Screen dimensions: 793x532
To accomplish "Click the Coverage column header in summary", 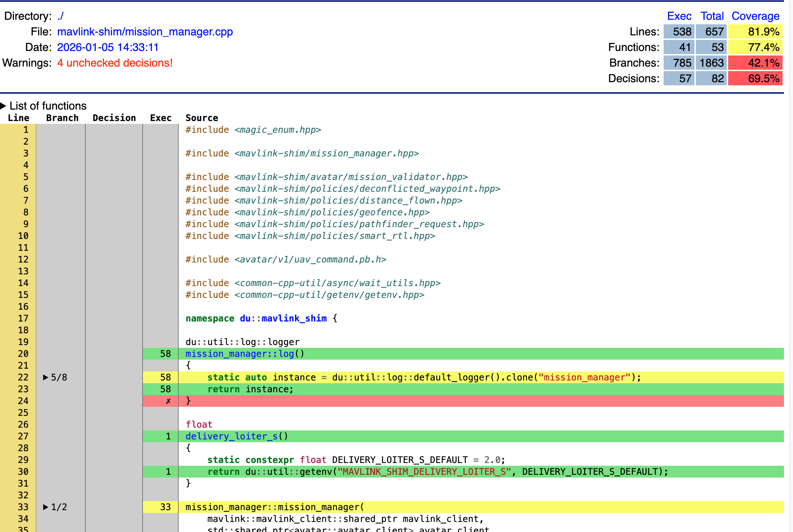I will tap(756, 16).
